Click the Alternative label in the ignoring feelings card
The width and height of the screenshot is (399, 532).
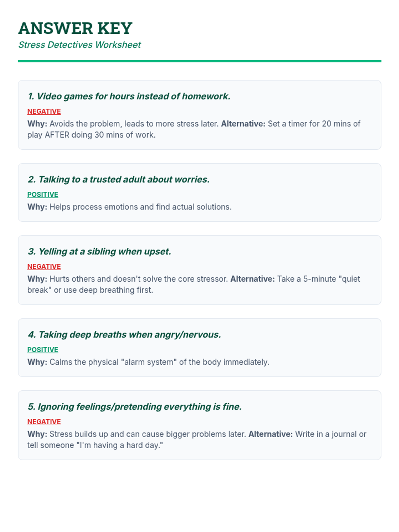tap(270, 434)
